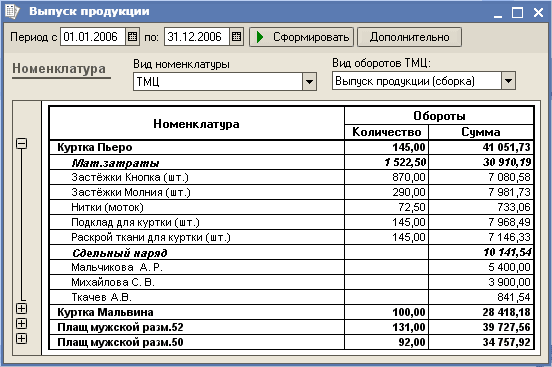Click the Обороты header cell
This screenshot has width=552, height=367.
click(439, 116)
